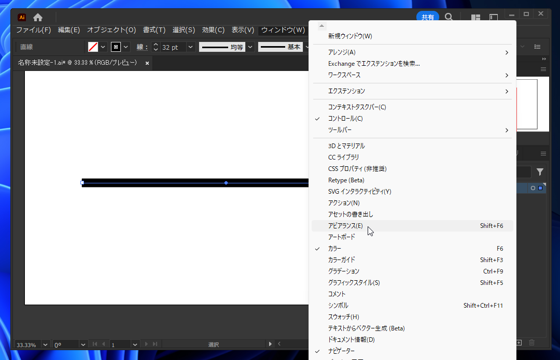The height and width of the screenshot is (360, 560).
Task: Open the Navigator panel hamburger menu
Action: click(x=543, y=69)
